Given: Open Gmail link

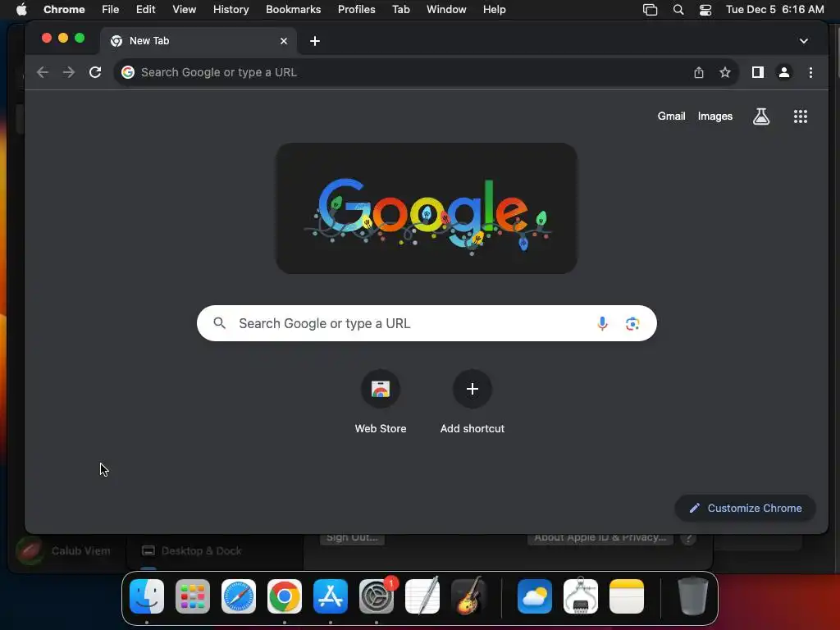Looking at the screenshot, I should (x=671, y=116).
